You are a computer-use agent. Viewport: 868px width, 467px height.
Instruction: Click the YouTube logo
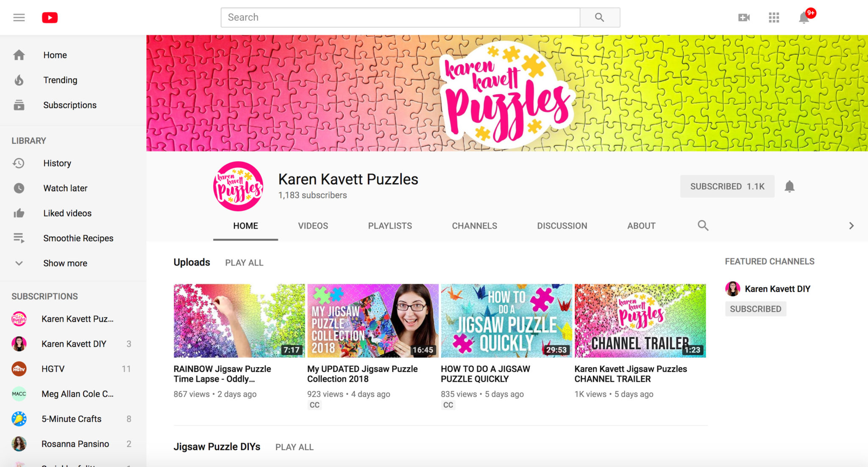coord(50,17)
